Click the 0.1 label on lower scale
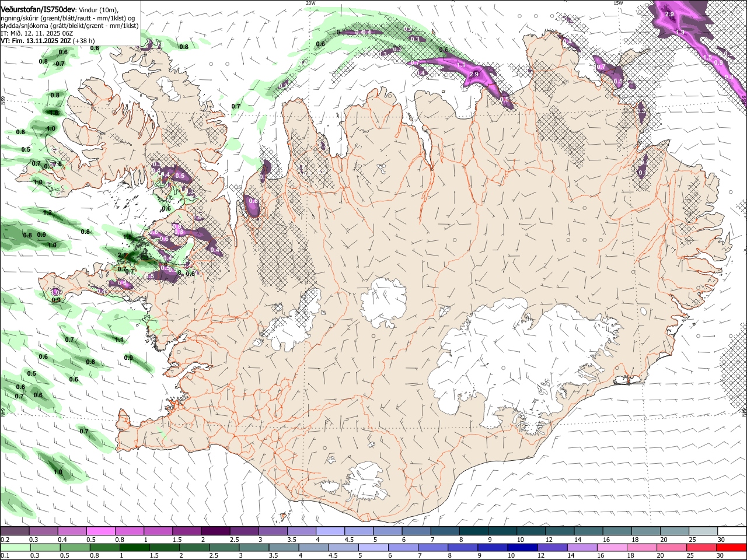The image size is (747, 560). pos(5,556)
